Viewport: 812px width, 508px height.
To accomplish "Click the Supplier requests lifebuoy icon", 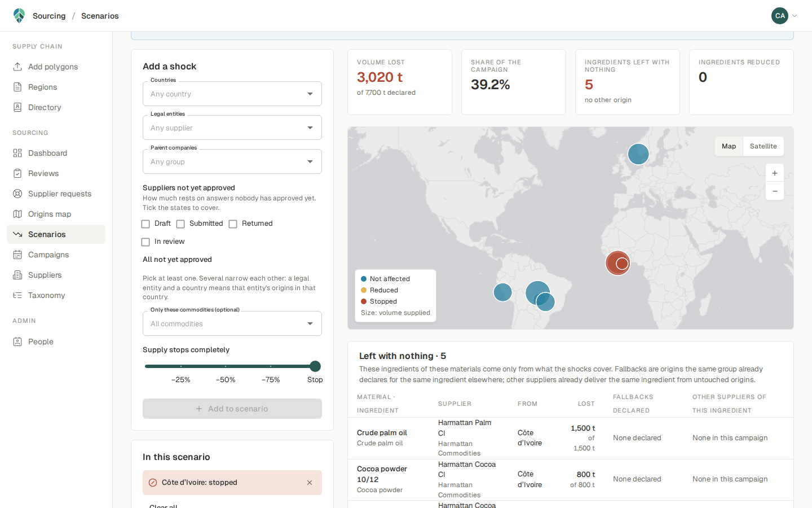I will click(17, 194).
